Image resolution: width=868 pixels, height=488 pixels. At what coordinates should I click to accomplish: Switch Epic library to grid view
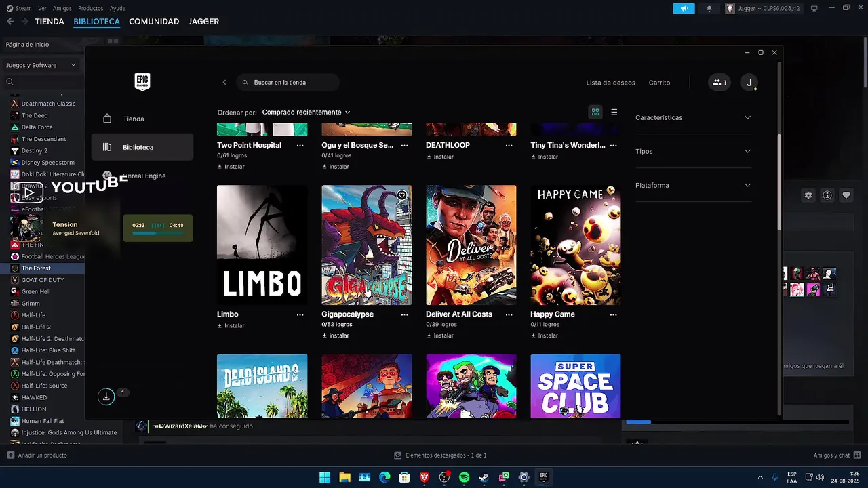click(595, 112)
